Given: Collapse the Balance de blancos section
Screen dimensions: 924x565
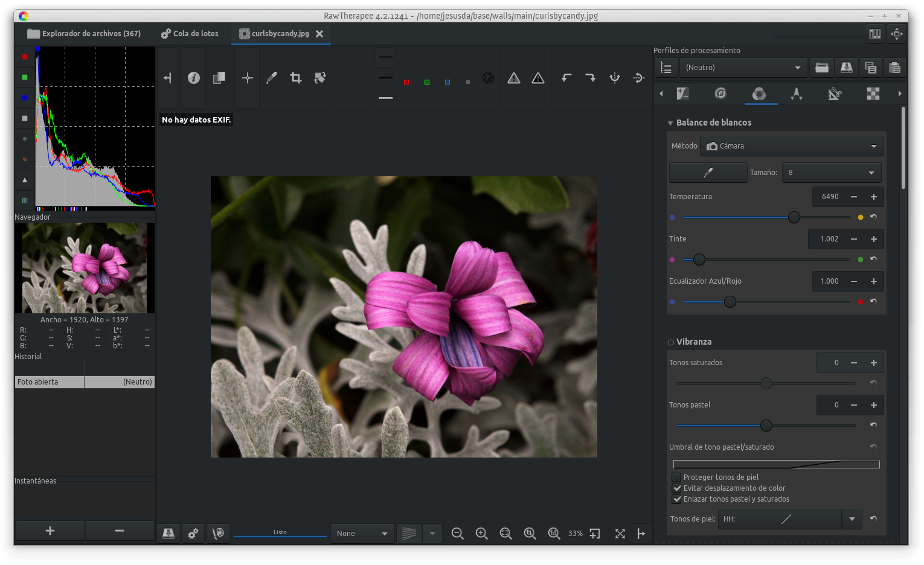Looking at the screenshot, I should 670,123.
